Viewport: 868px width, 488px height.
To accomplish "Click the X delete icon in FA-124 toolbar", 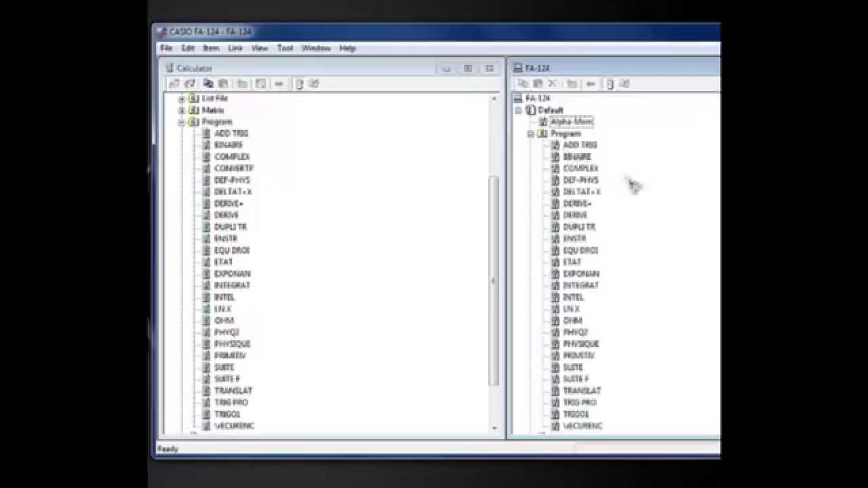I will (x=553, y=84).
